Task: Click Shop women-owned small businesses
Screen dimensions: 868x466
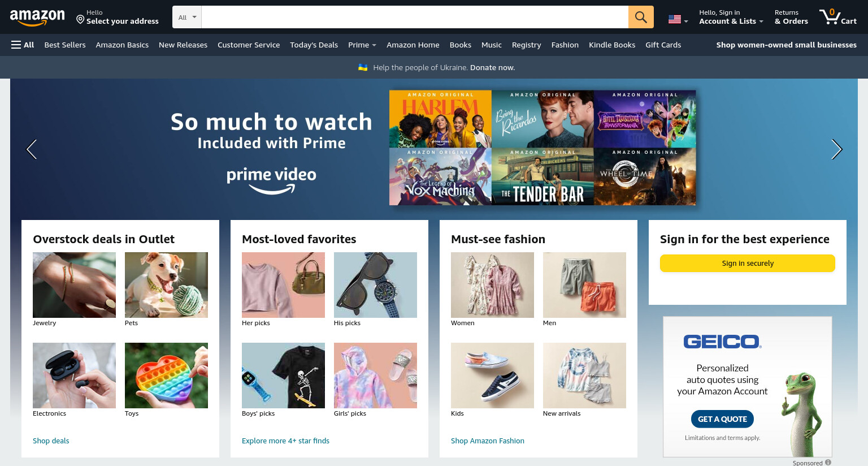Action: pyautogui.click(x=786, y=45)
